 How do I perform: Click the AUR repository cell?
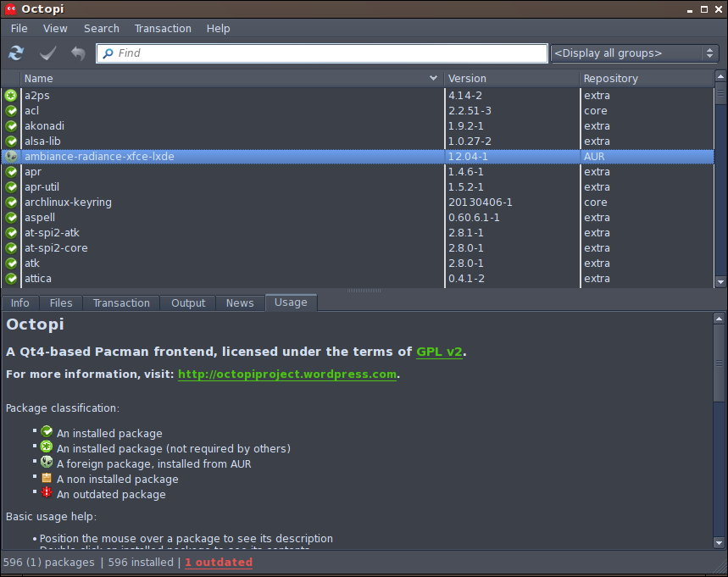coord(594,157)
